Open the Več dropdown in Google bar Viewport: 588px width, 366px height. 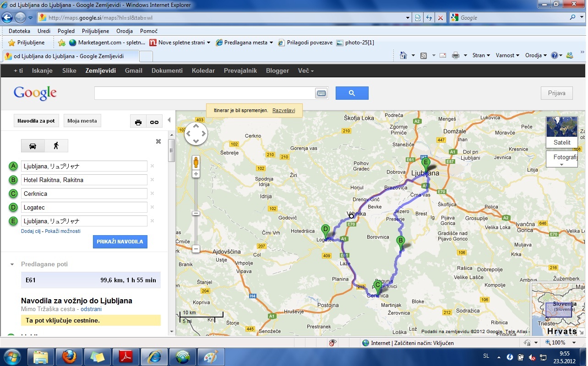pos(306,70)
